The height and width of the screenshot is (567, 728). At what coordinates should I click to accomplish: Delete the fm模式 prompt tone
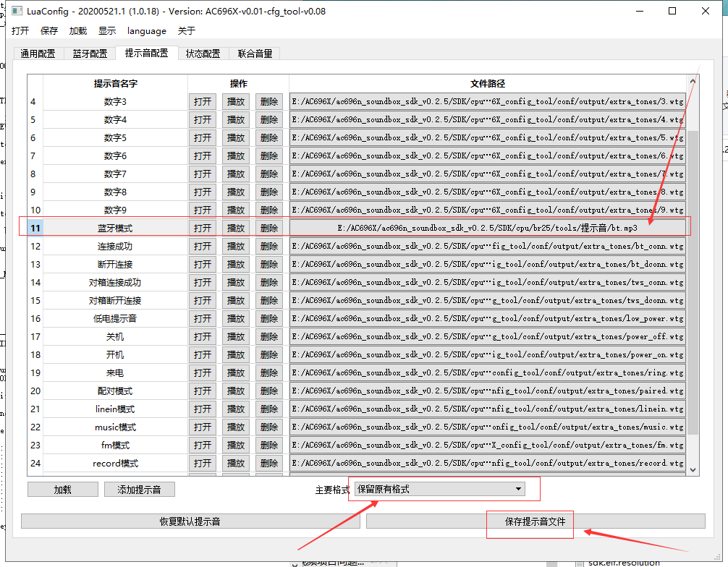pos(269,445)
